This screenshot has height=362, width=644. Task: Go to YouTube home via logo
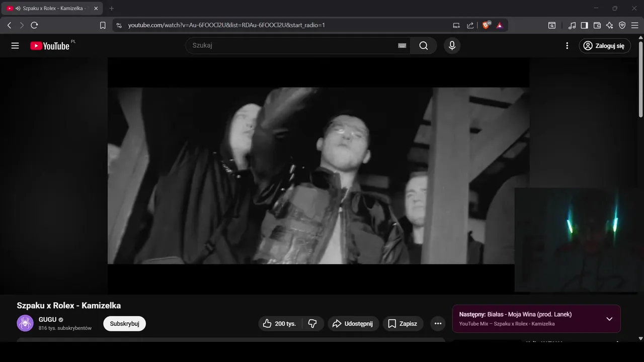(50, 46)
